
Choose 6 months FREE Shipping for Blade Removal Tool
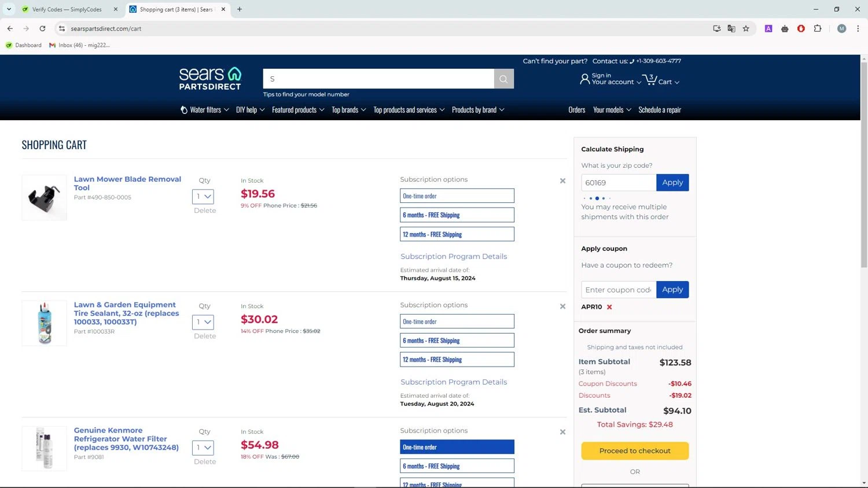(x=457, y=215)
